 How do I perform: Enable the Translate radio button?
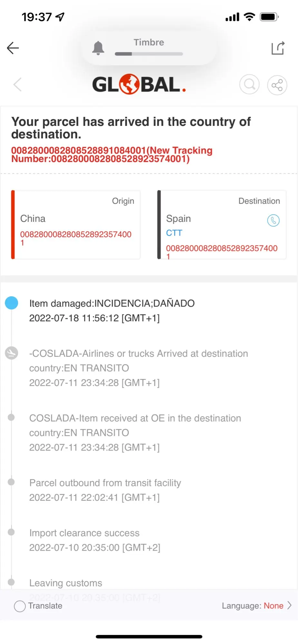(20, 606)
